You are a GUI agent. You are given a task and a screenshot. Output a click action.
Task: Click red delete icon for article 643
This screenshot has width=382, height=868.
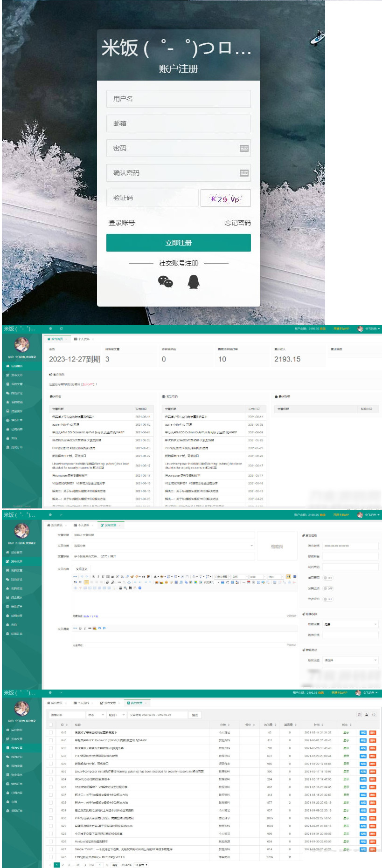(373, 732)
